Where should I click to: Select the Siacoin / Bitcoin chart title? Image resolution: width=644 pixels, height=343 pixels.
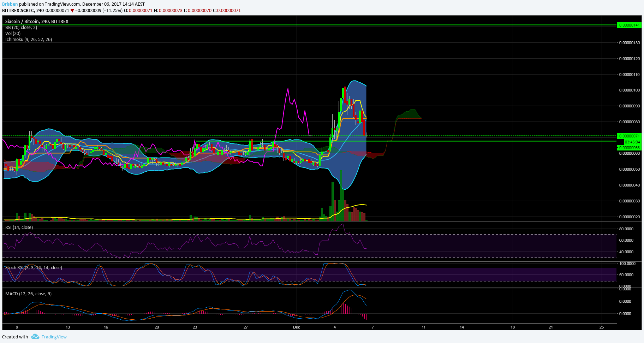click(x=37, y=22)
